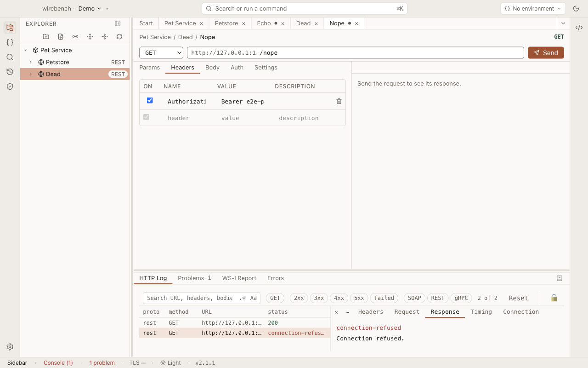Toggle the gRPC protocol filter chip
This screenshot has height=368, width=588.
point(461,298)
